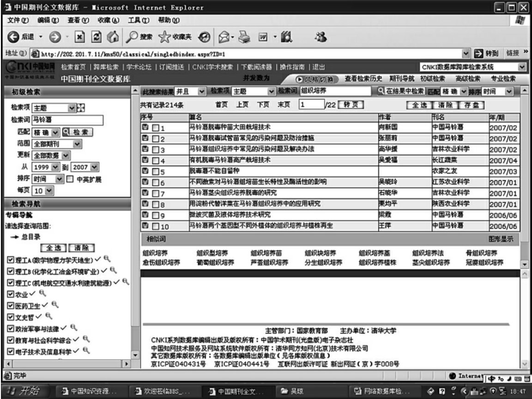Click the 在结果中检索 button

pyautogui.click(x=401, y=91)
